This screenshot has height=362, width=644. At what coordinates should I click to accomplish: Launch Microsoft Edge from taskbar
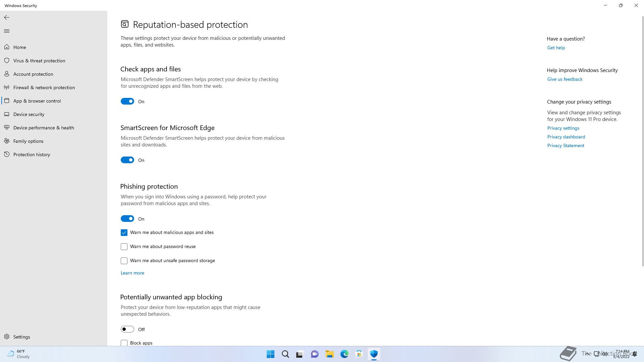click(344, 354)
